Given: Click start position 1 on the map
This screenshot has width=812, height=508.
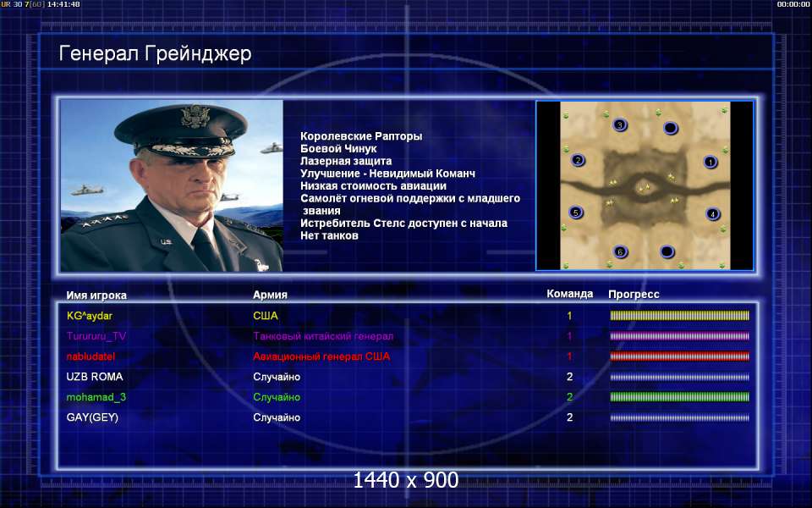Looking at the screenshot, I should coord(710,163).
